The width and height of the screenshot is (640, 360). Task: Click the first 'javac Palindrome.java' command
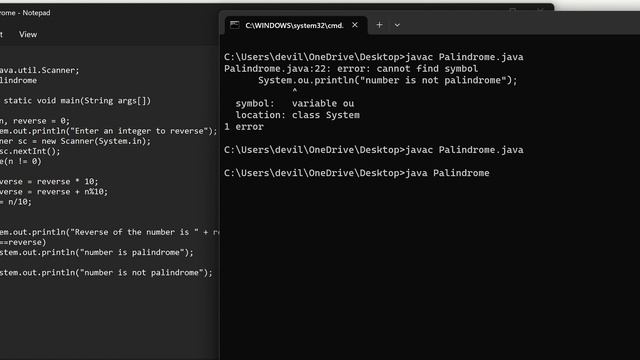pos(464,57)
